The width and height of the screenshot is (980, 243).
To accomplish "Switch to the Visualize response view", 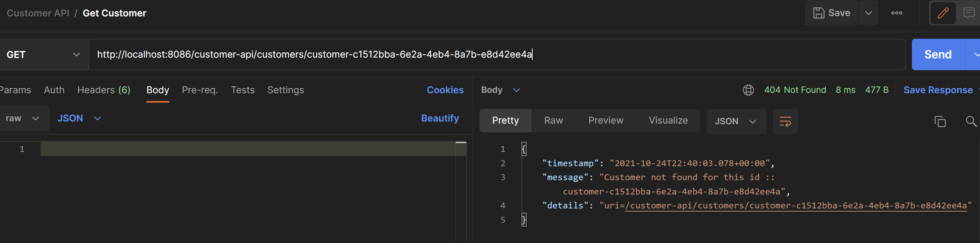I will tap(668, 120).
